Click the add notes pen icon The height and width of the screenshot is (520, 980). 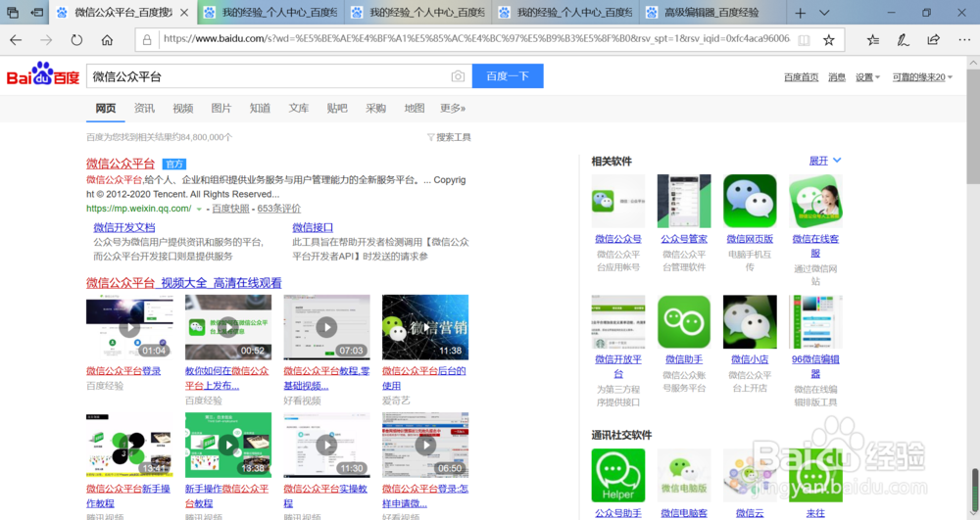coord(904,40)
